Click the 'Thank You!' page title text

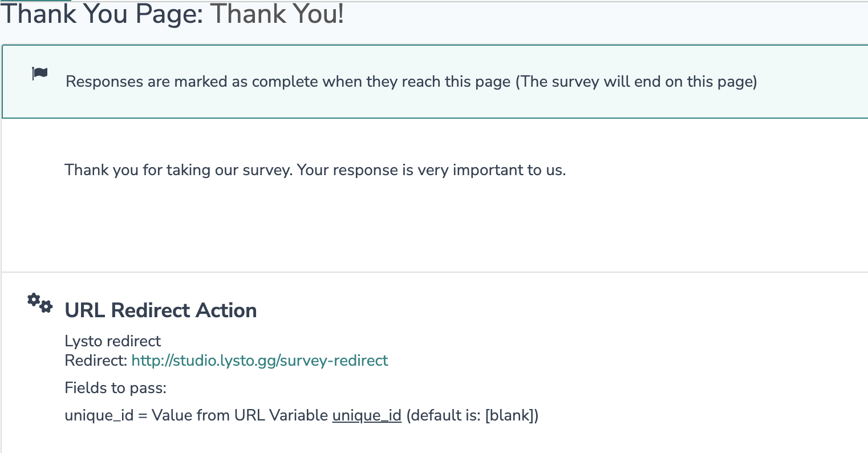point(278,14)
